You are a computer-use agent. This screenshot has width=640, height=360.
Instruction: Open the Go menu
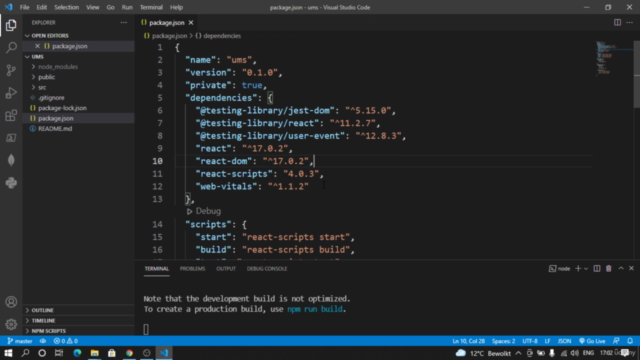111,7
